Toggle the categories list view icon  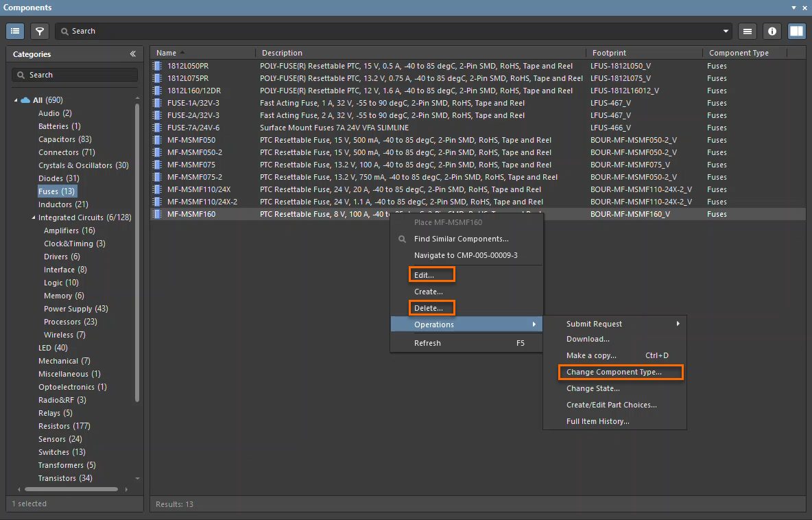(x=15, y=31)
